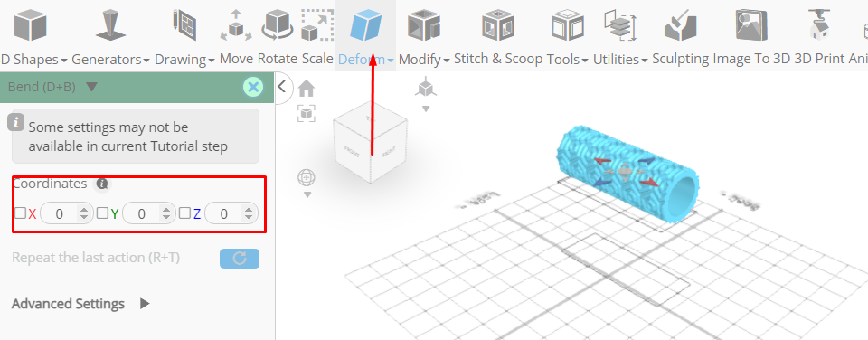The image size is (868, 340).
Task: Tick the Z coordinate checkbox
Action: coord(184,212)
